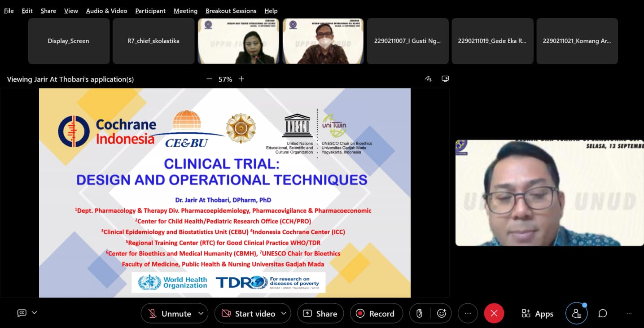The width and height of the screenshot is (644, 328).
Task: Open the participants panel icon
Action: pos(577,314)
